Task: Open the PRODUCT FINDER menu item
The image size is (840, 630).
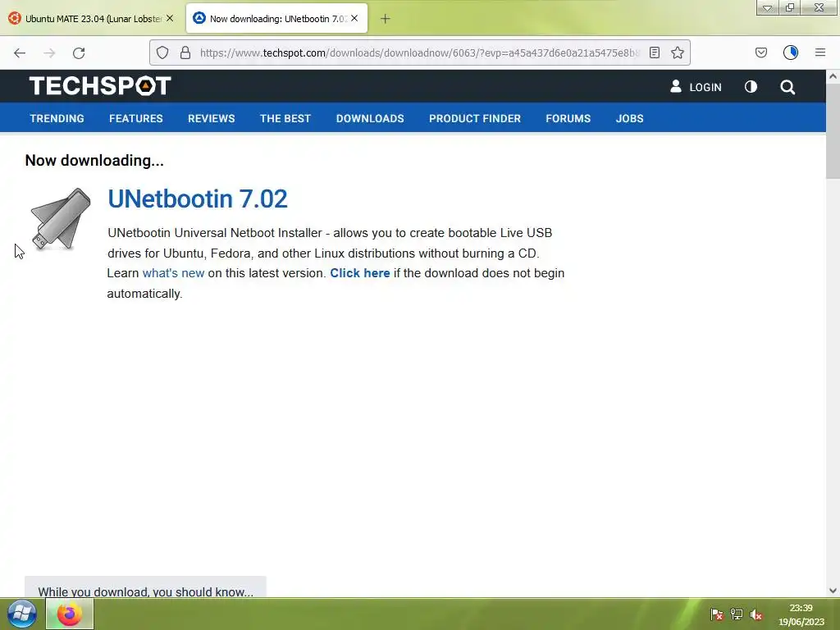Action: pos(475,118)
